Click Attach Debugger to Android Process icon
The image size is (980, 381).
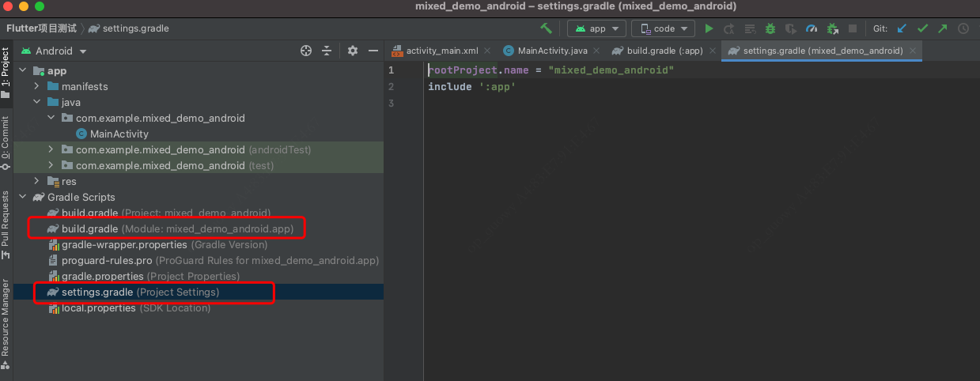point(831,28)
